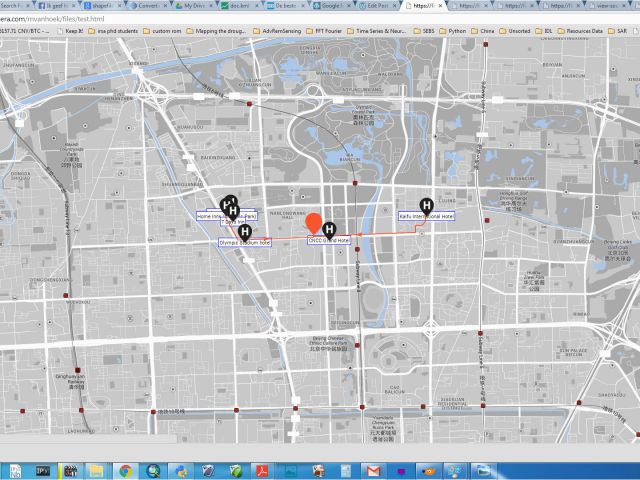Open the Gmail icon in the taskbar

click(373, 471)
